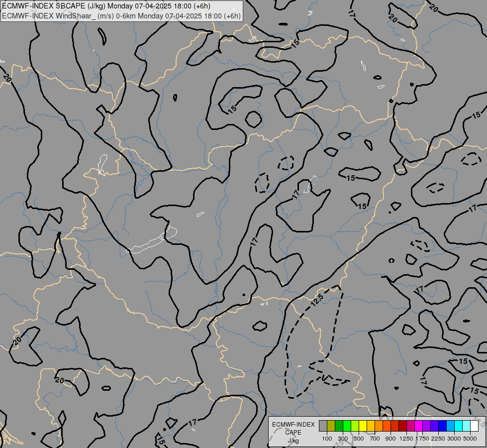
Task: Pick the bright magenta swatch before 1750
Action: (x=419, y=426)
